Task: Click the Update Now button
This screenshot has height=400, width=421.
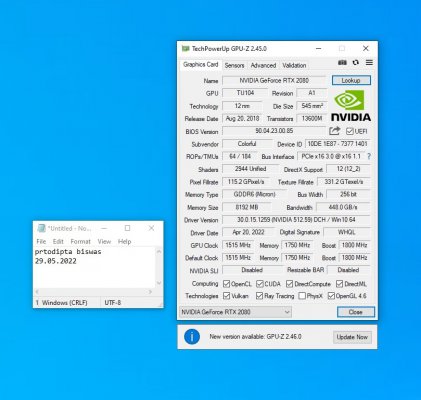Action: (352, 337)
